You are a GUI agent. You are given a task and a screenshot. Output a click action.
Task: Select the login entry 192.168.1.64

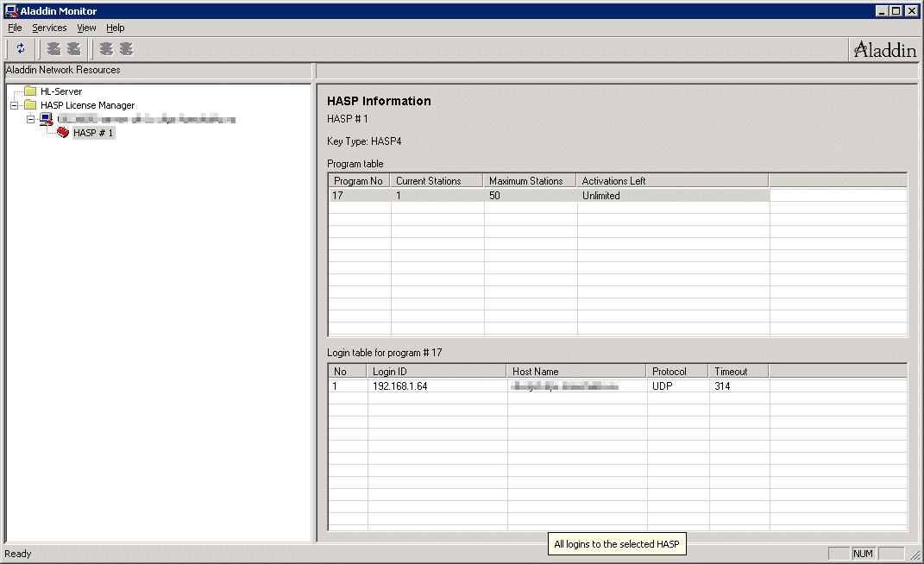(x=399, y=386)
